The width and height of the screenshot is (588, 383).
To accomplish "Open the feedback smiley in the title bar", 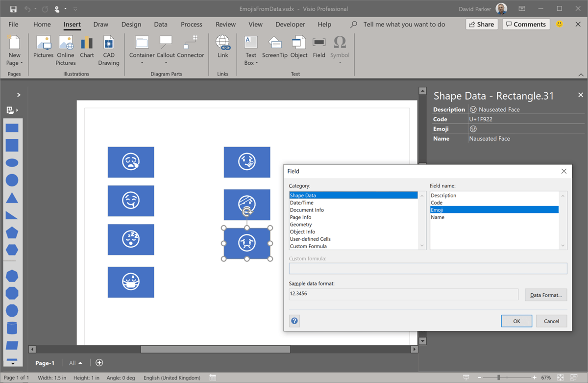I will click(x=559, y=24).
